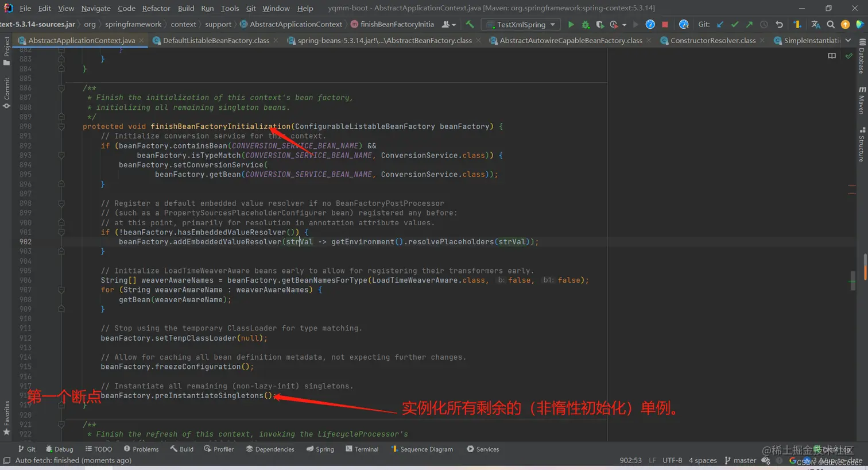Screen dimensions: 868x470
Task: Run with coverage shield icon
Action: (600, 25)
